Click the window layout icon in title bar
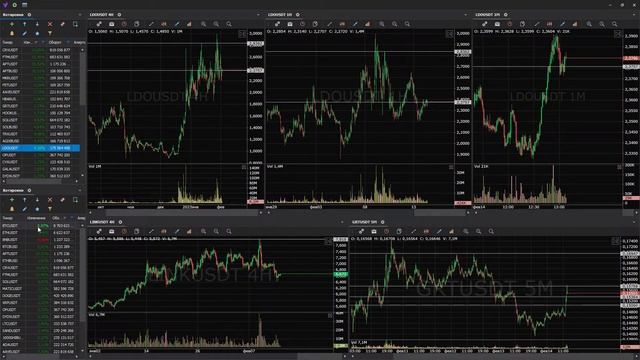 pos(24,4)
